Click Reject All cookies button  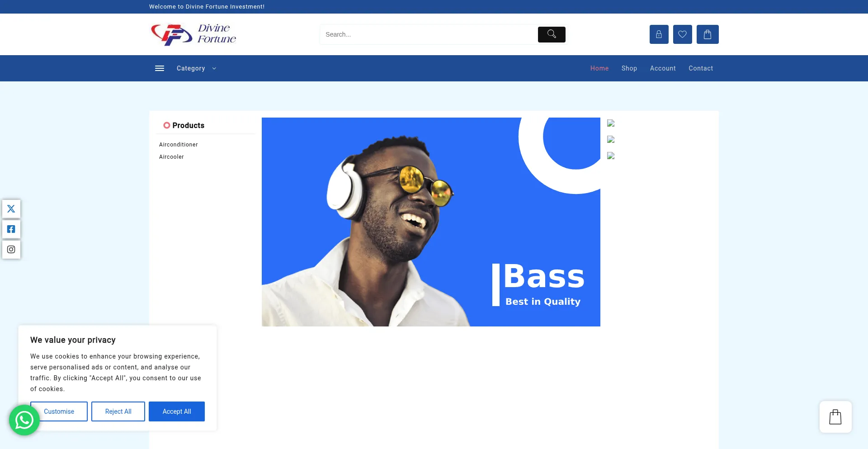pos(118,411)
